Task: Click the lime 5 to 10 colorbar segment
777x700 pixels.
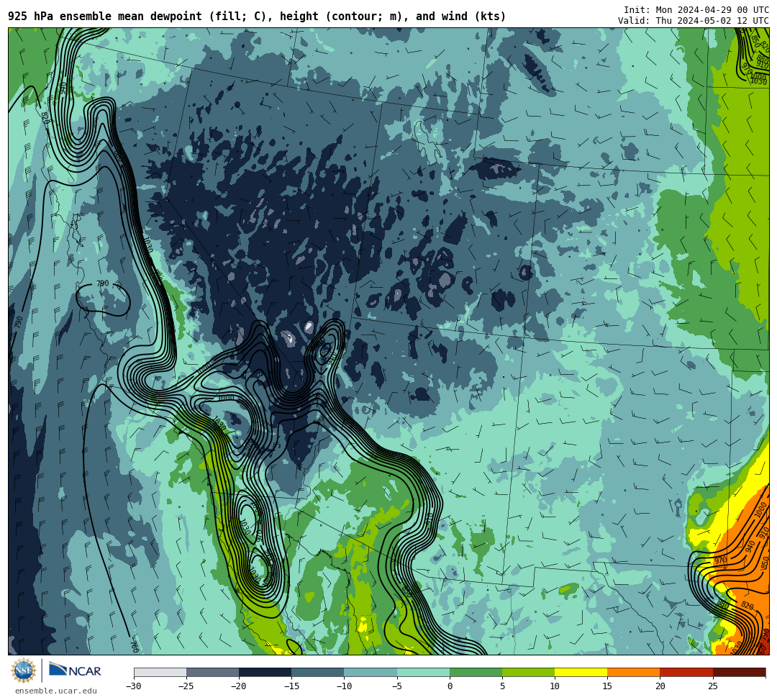Action: coord(528,672)
